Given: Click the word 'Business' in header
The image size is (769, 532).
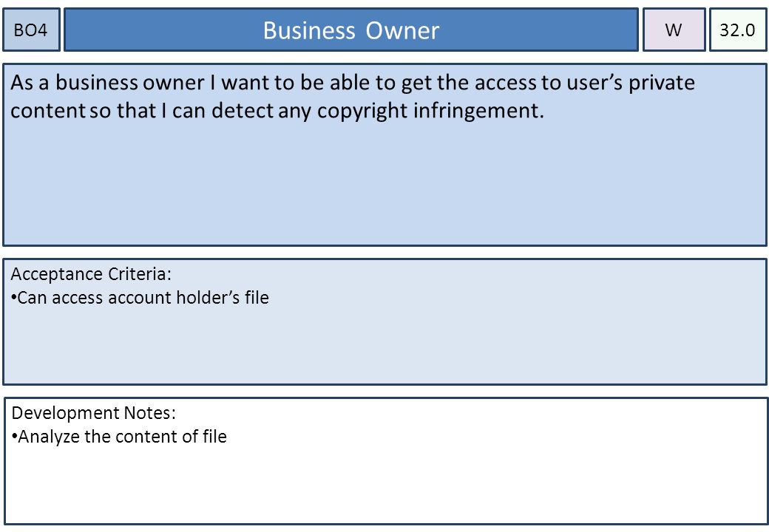Looking at the screenshot, I should point(309,30).
